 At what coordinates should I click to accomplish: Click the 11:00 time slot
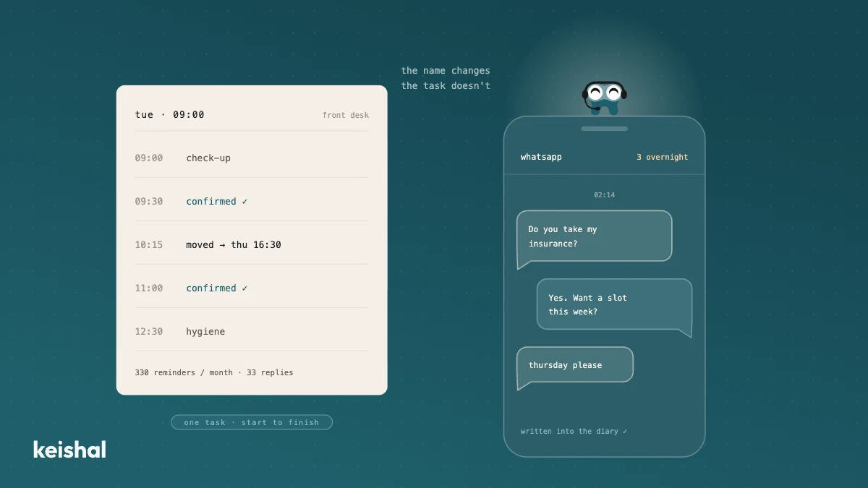coord(149,288)
